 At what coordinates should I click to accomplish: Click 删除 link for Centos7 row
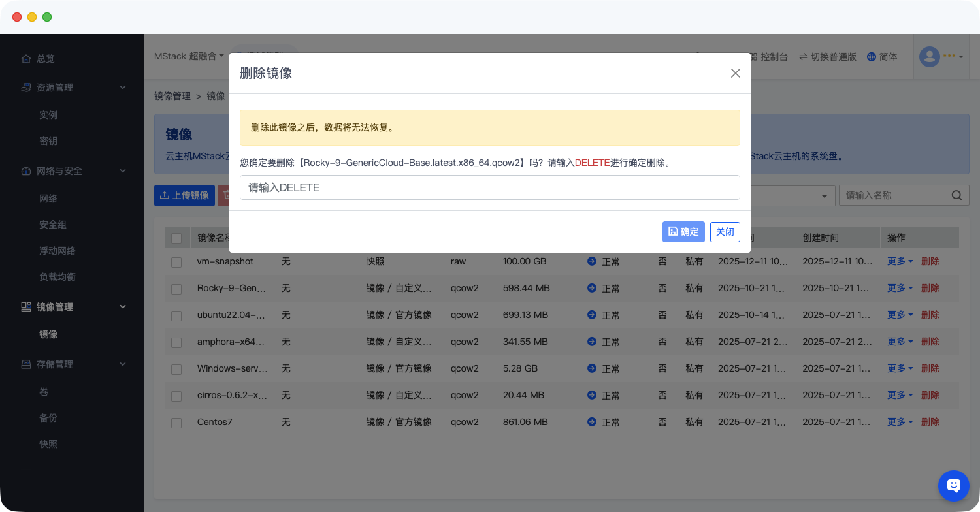point(930,422)
